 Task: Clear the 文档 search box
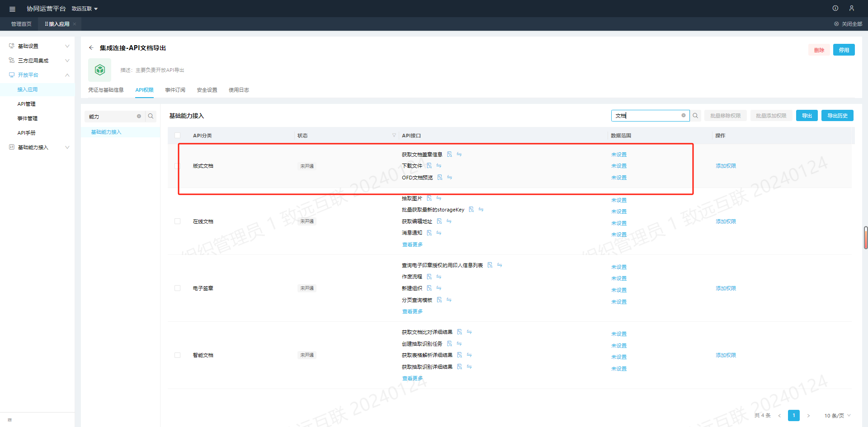click(684, 115)
